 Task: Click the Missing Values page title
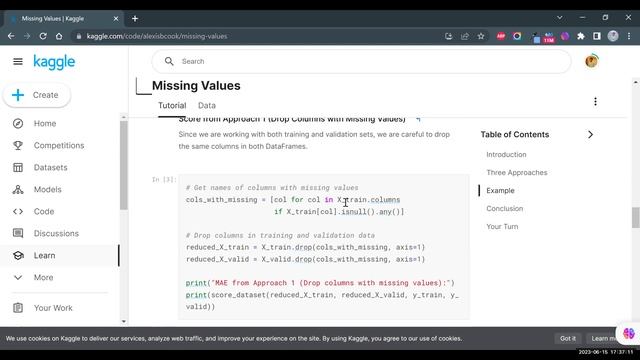tap(196, 86)
